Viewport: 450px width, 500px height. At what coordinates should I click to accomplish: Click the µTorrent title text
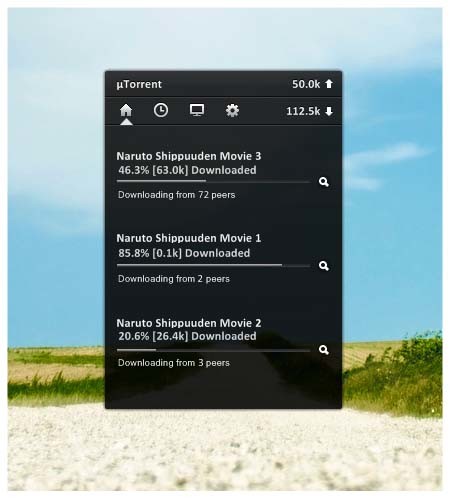coord(139,84)
